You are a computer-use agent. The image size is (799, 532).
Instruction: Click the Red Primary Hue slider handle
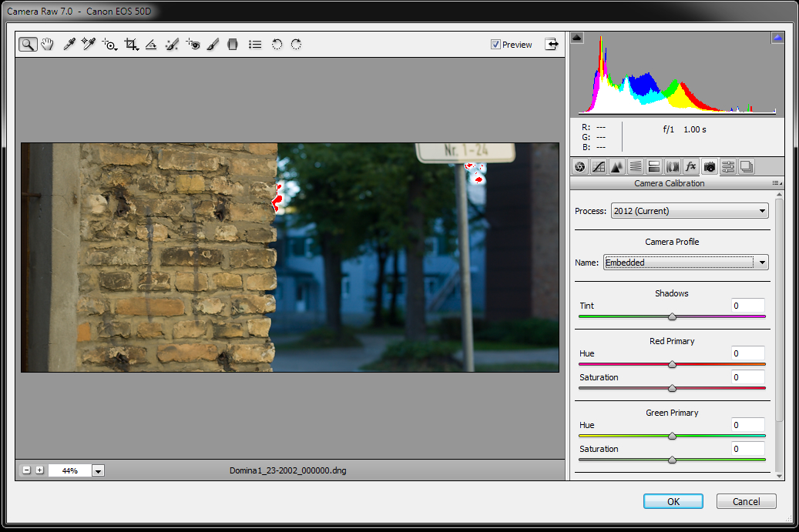click(x=672, y=364)
